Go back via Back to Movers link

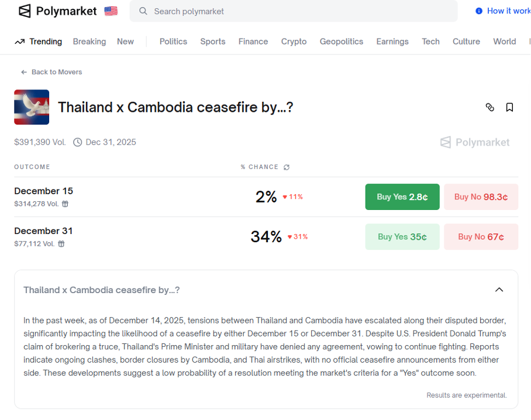(x=51, y=72)
